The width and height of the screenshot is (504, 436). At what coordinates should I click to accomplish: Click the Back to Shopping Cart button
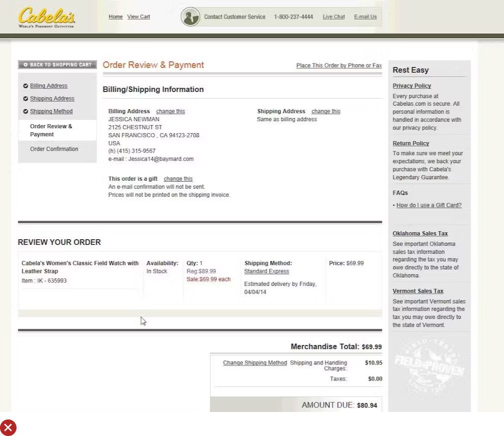click(x=57, y=65)
